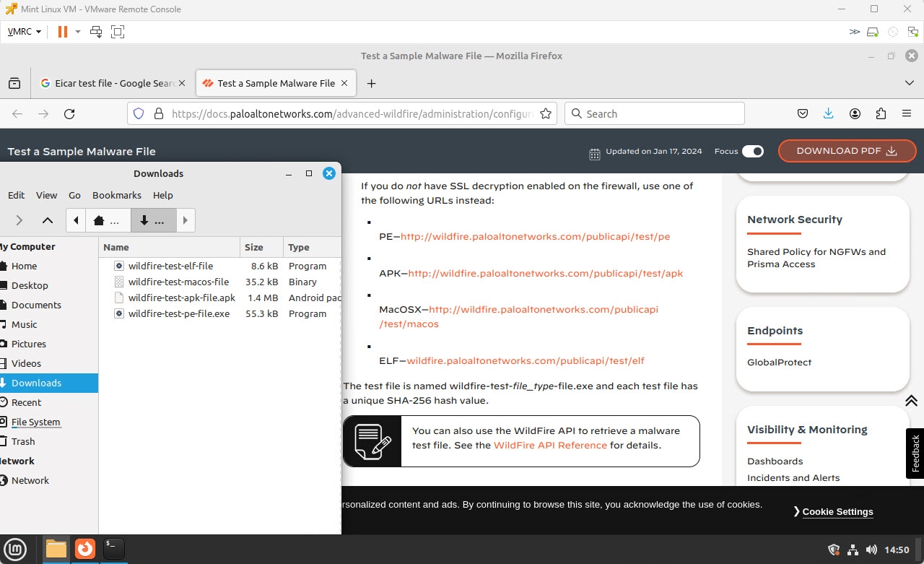Open File System in the sidebar
The image size is (924, 564).
(35, 422)
